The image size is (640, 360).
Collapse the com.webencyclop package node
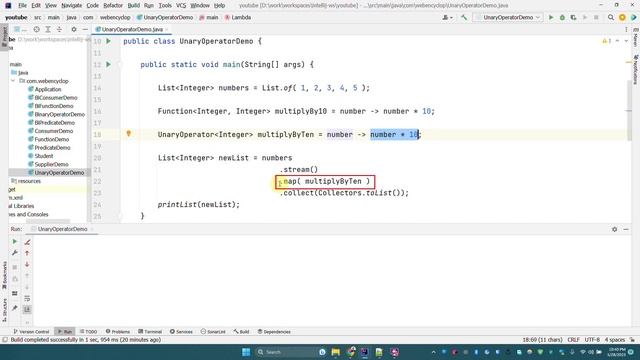pyautogui.click(x=13, y=81)
